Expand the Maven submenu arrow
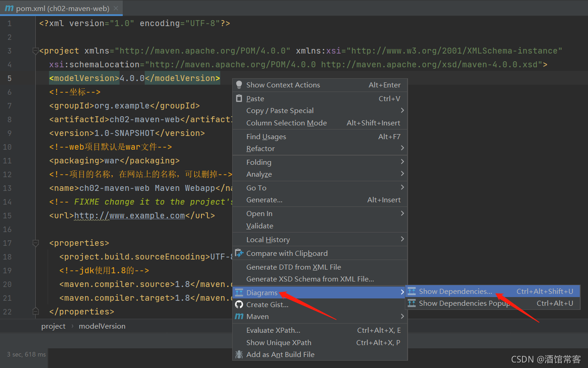 click(402, 316)
